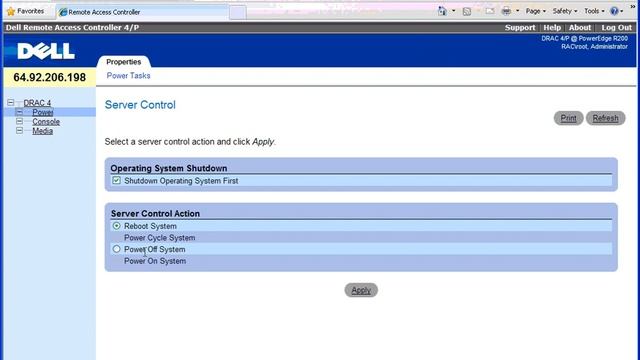Open the DRAC 4 tree link
This screenshot has height=360, width=640.
(x=37, y=103)
